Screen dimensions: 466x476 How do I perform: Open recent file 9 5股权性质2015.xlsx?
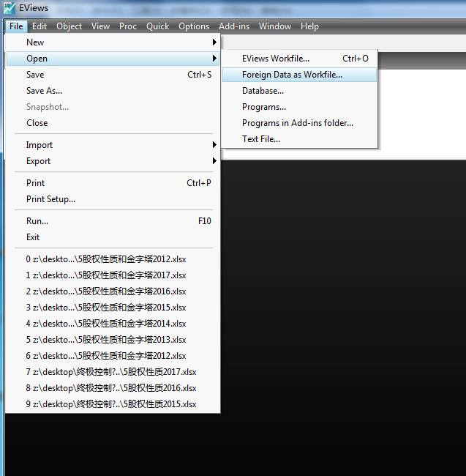[x=113, y=404]
